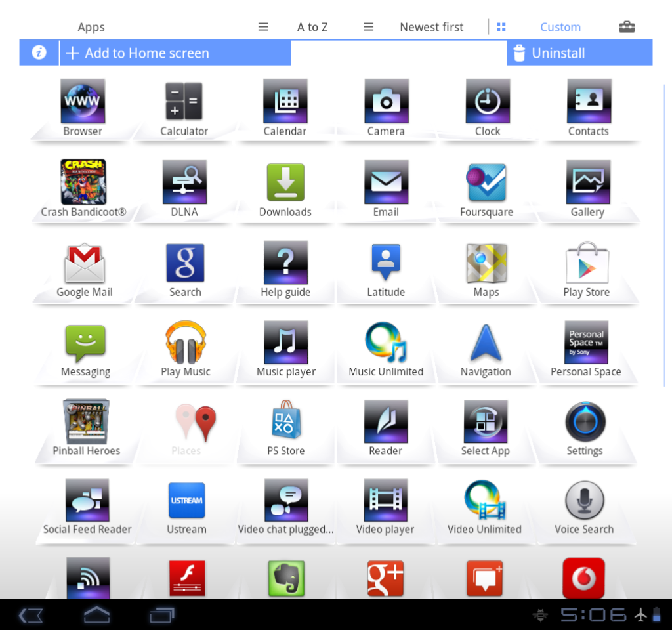Image resolution: width=672 pixels, height=630 pixels.
Task: Launch the Evernote app
Action: [285, 579]
